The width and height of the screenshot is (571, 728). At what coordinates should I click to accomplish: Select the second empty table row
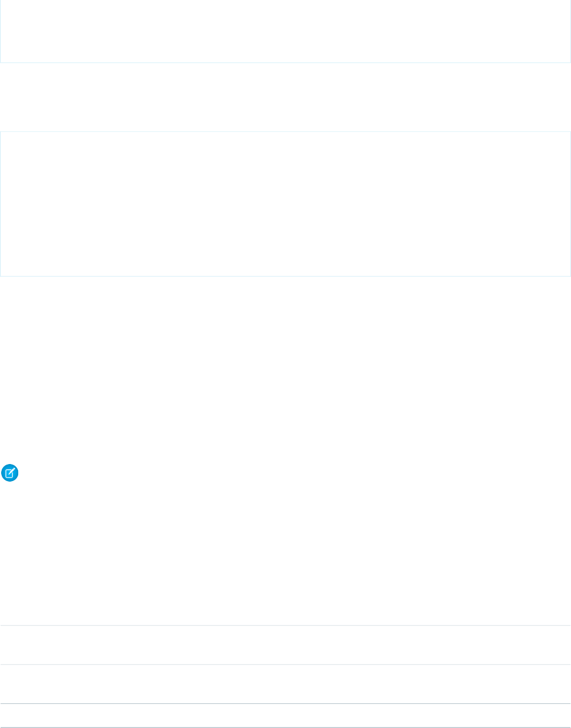[x=285, y=684]
